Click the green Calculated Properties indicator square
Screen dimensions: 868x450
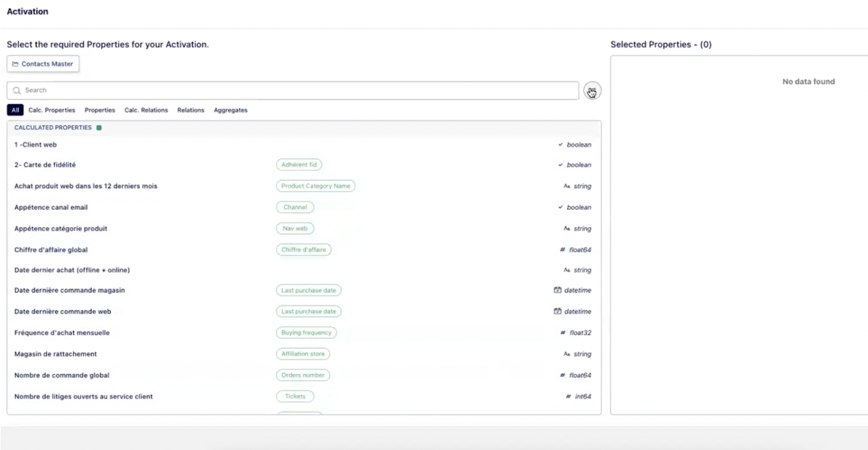coord(99,127)
